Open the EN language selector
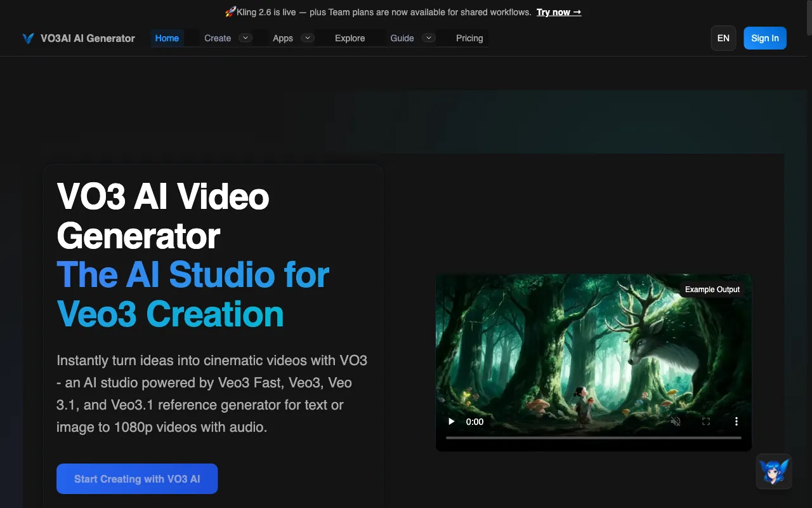Screen dimensions: 812x508 [x=723, y=38]
